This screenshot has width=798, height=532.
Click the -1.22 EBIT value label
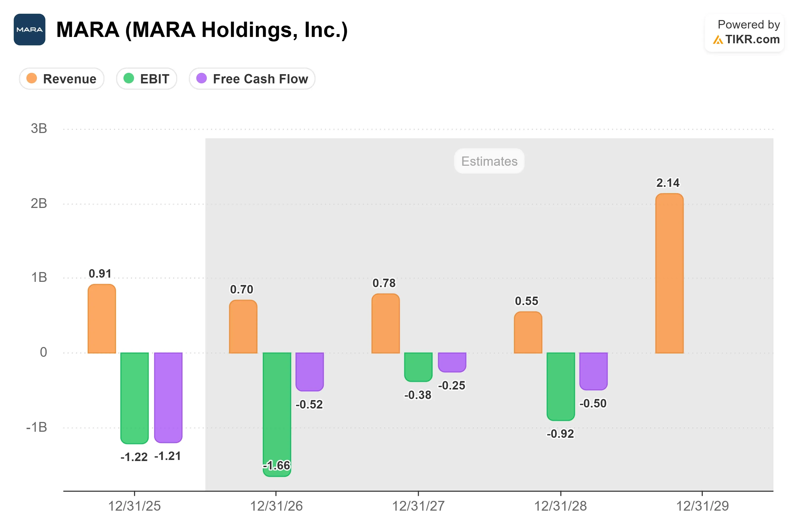(134, 457)
